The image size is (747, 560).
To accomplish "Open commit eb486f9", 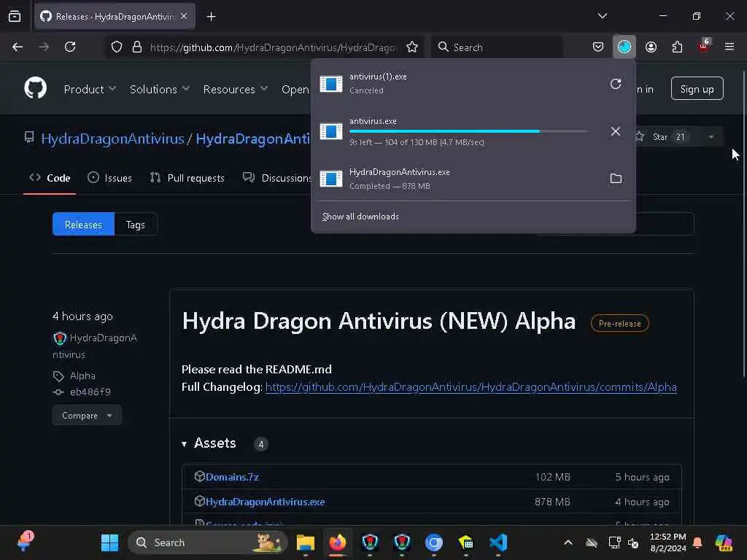I will click(x=90, y=392).
